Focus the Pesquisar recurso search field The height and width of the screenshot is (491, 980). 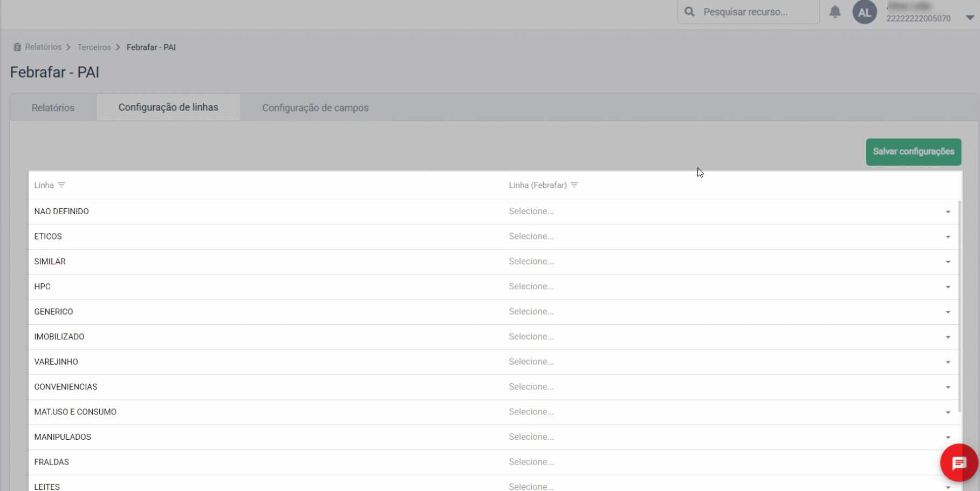(748, 12)
